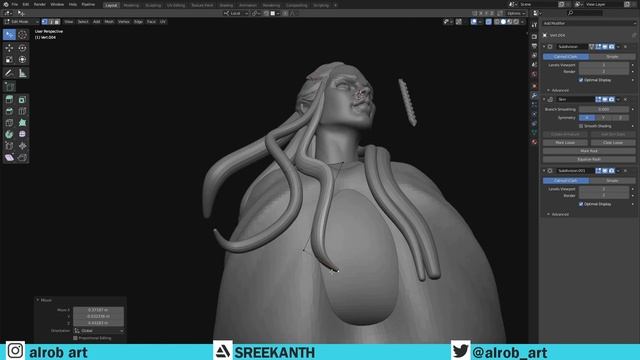Screen dimensions: 640x360
Task: Select the Knife tool
Action: coord(9,122)
